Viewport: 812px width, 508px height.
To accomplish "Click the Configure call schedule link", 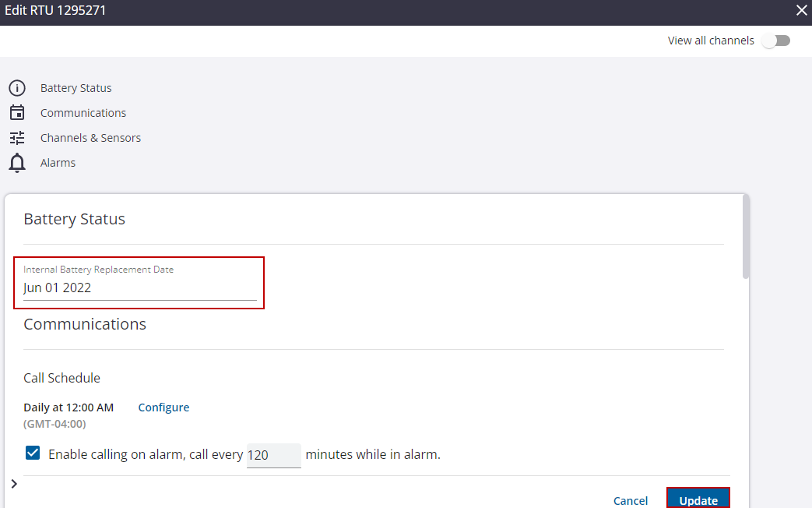I will [163, 407].
